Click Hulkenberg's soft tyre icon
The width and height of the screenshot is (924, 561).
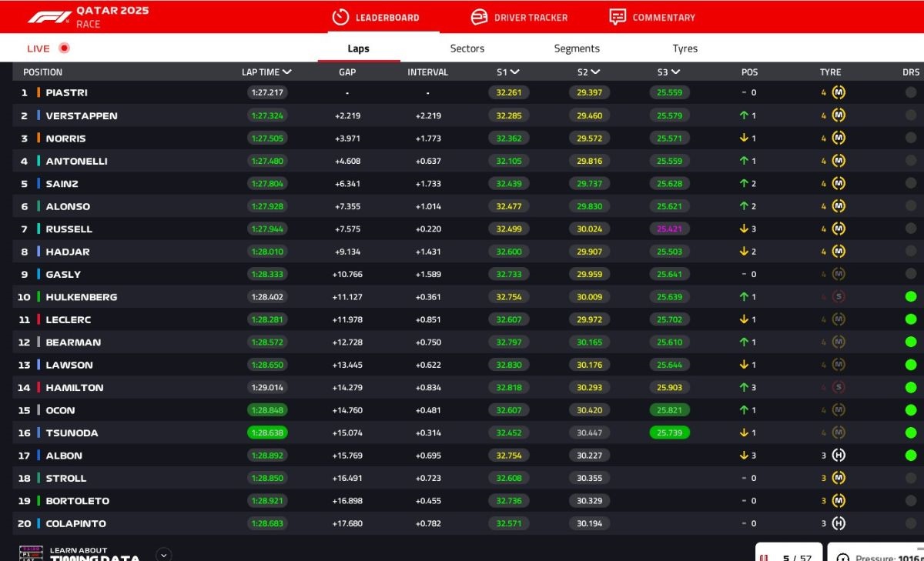839,297
